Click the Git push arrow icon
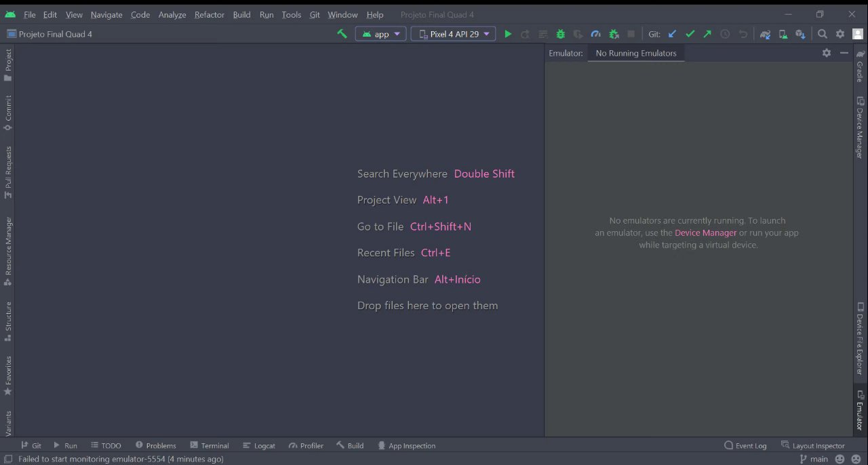 click(707, 34)
